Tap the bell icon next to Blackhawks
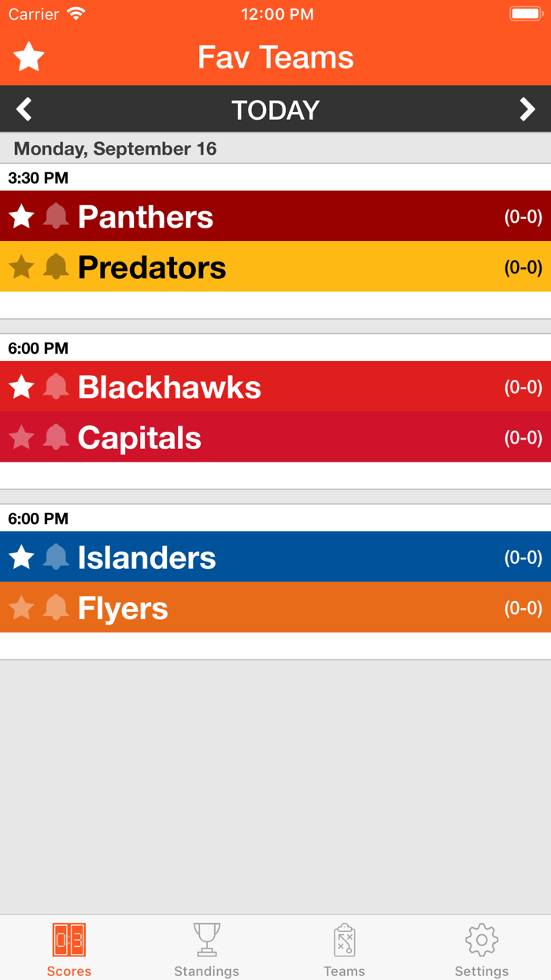 [x=54, y=386]
